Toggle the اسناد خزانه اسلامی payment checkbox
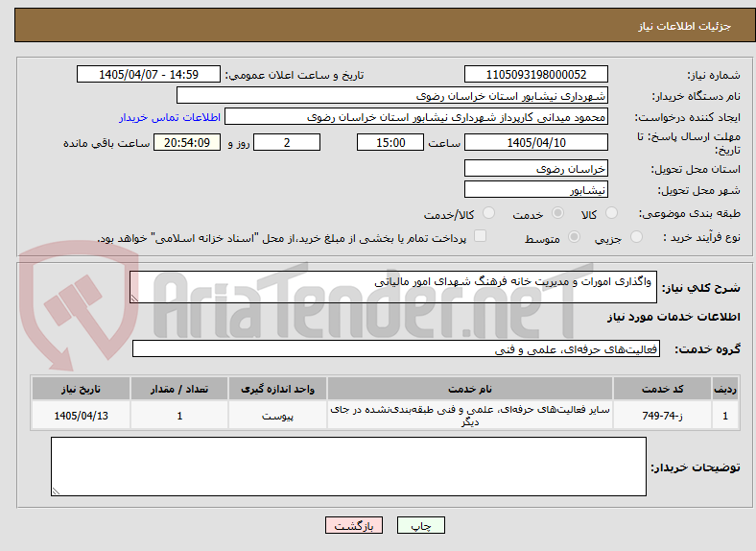The image size is (756, 551). (480, 236)
